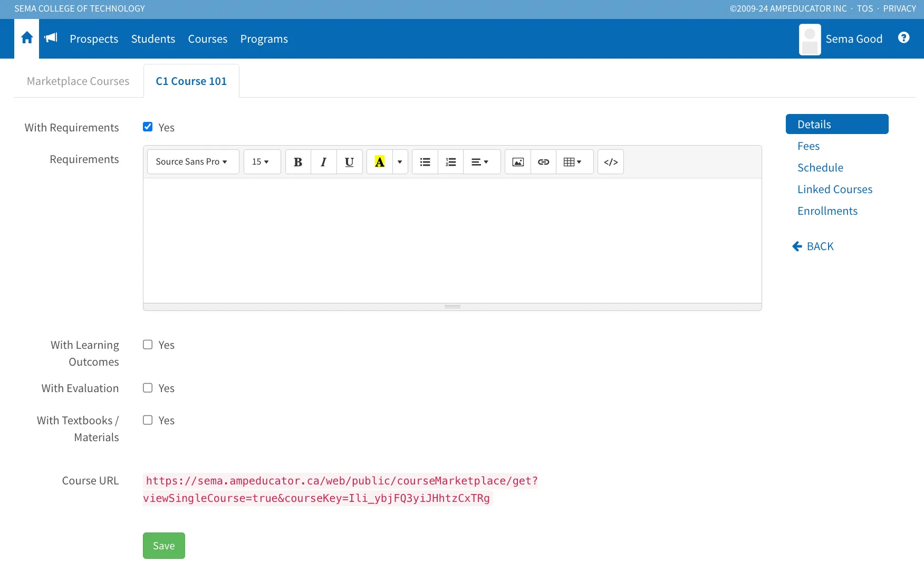924x571 pixels.
Task: Uncheck the With Requirements checkbox
Action: 148,127
